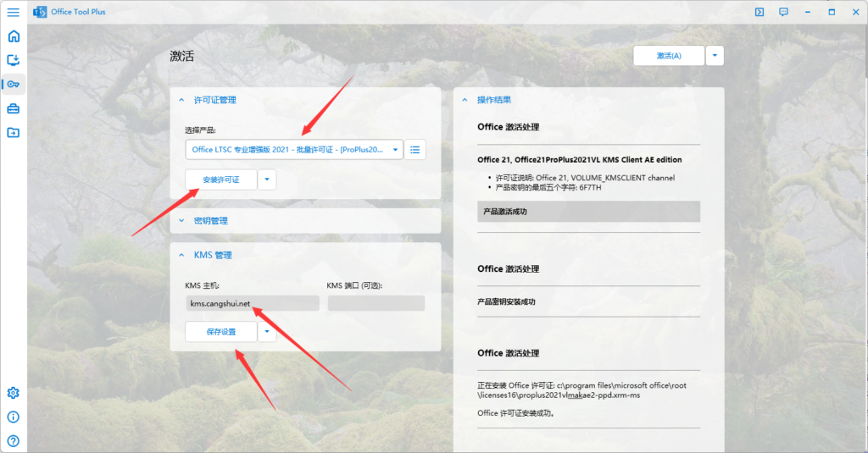Open dropdown arrow next to 保存设置
The image size is (868, 453).
tap(267, 332)
